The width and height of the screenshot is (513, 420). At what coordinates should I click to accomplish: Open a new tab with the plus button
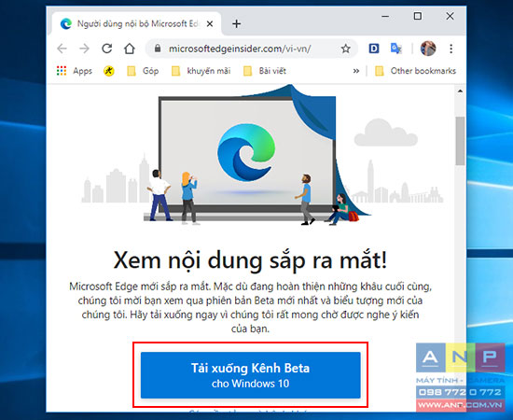pyautogui.click(x=236, y=24)
